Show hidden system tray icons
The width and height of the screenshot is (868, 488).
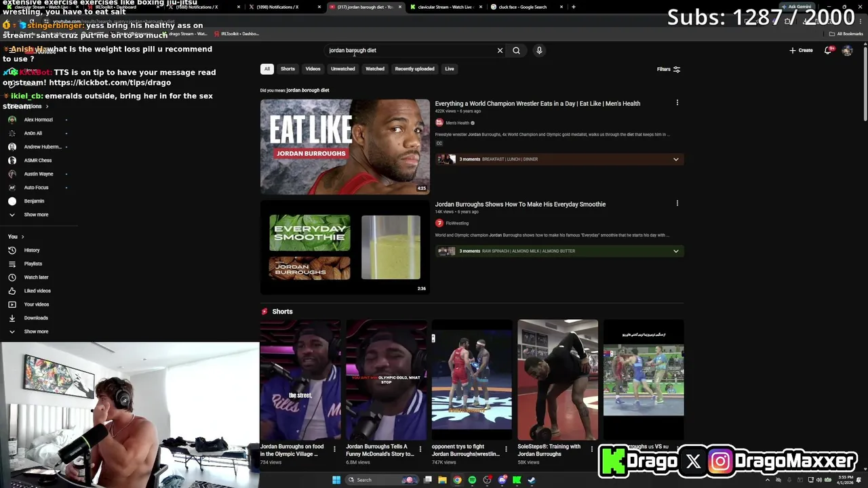point(768,480)
